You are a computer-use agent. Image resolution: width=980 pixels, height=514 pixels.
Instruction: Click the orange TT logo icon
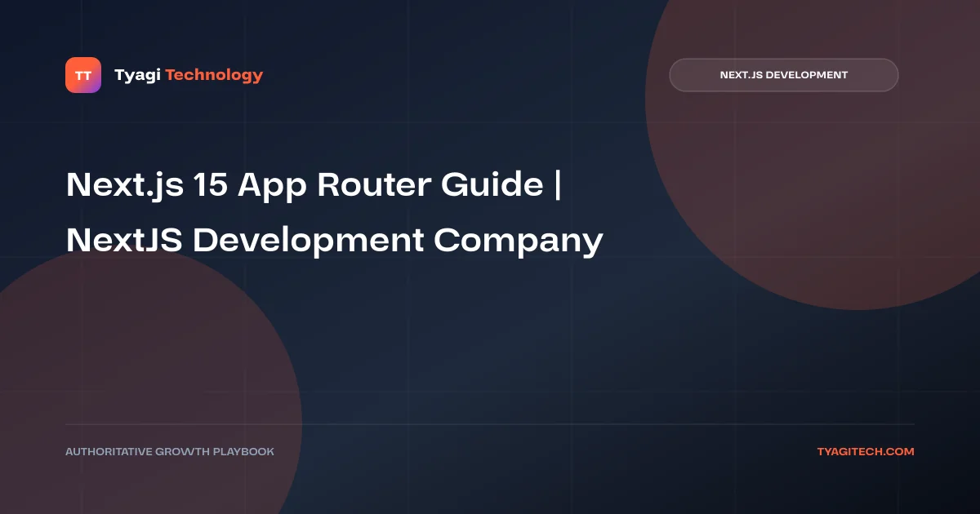pos(83,75)
